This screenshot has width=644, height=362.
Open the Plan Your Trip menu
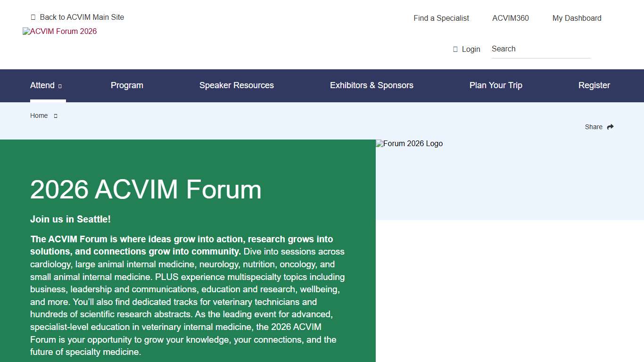point(495,85)
